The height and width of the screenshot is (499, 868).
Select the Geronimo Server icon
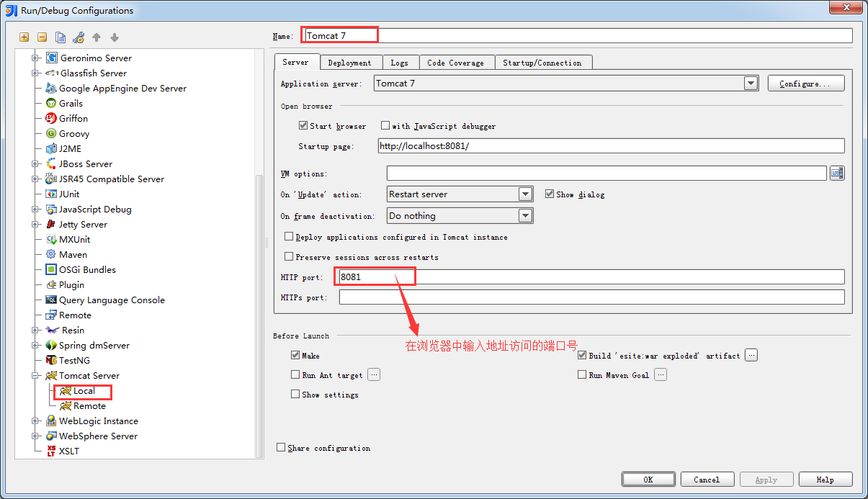[x=51, y=58]
